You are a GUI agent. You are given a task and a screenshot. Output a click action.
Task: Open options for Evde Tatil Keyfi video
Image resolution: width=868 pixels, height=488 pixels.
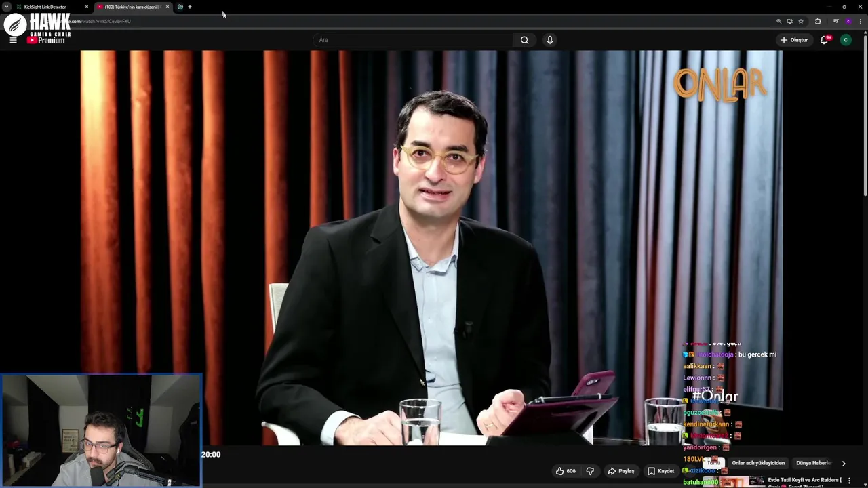pos(850,481)
